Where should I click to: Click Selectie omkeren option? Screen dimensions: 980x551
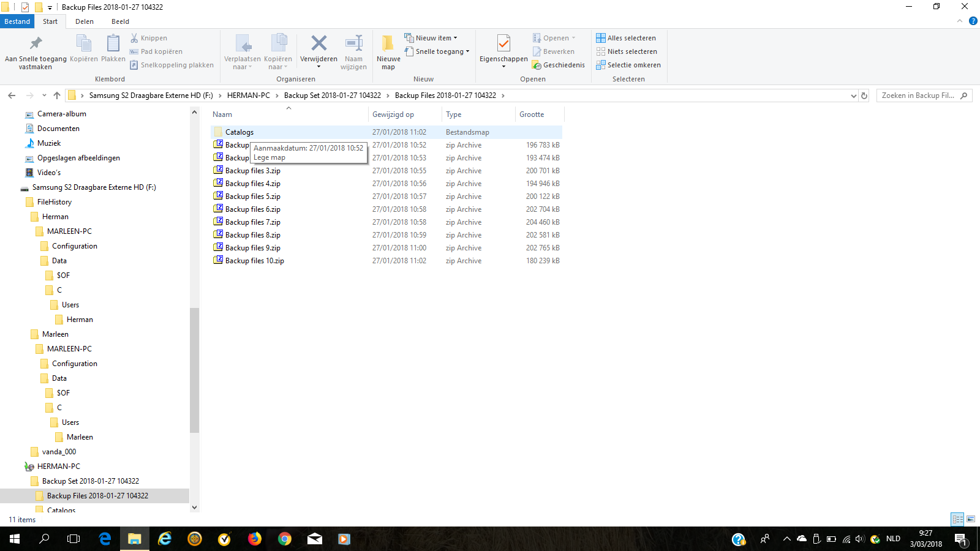[628, 65]
